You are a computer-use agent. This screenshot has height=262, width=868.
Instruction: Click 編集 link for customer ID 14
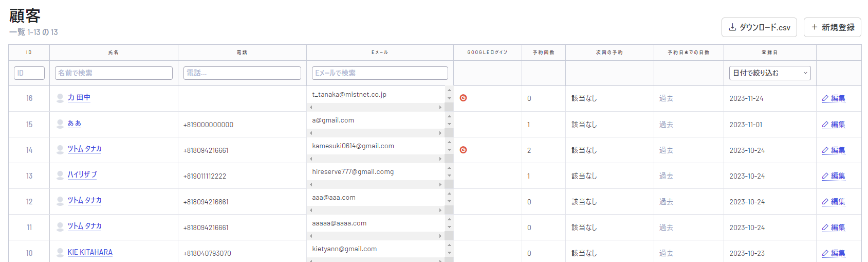tap(838, 150)
